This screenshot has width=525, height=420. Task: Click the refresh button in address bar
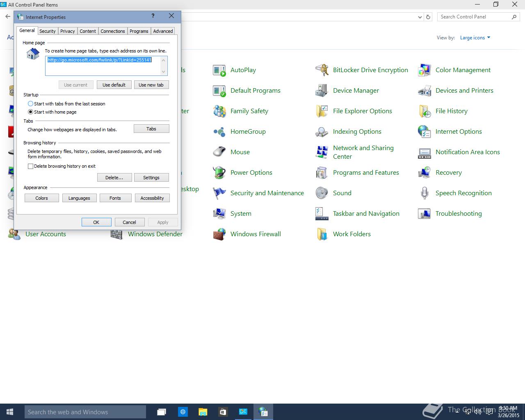tap(428, 17)
